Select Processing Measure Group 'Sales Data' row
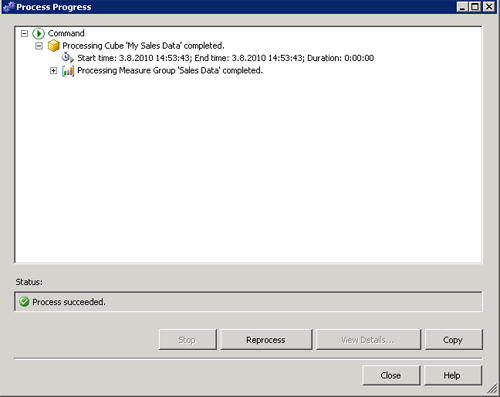The height and width of the screenshot is (397, 500). pyautogui.click(x=170, y=71)
